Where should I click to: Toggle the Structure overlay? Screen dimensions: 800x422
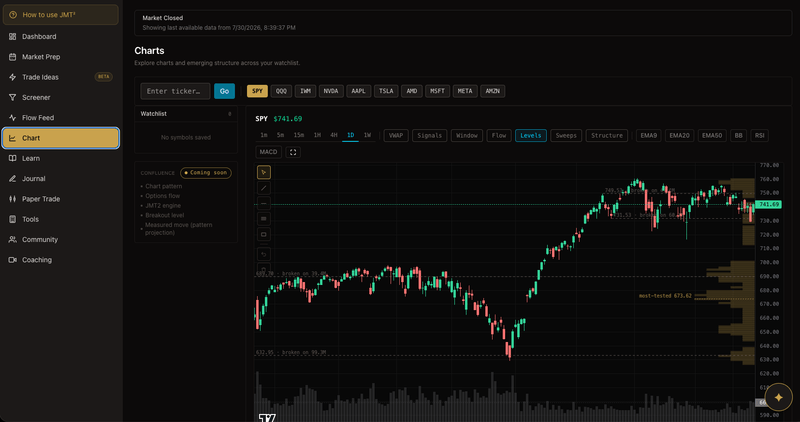click(x=607, y=136)
